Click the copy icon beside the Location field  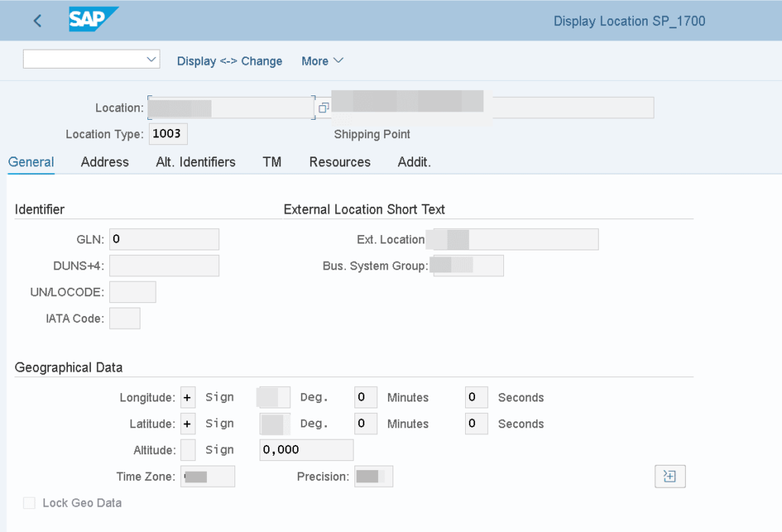[x=322, y=107]
